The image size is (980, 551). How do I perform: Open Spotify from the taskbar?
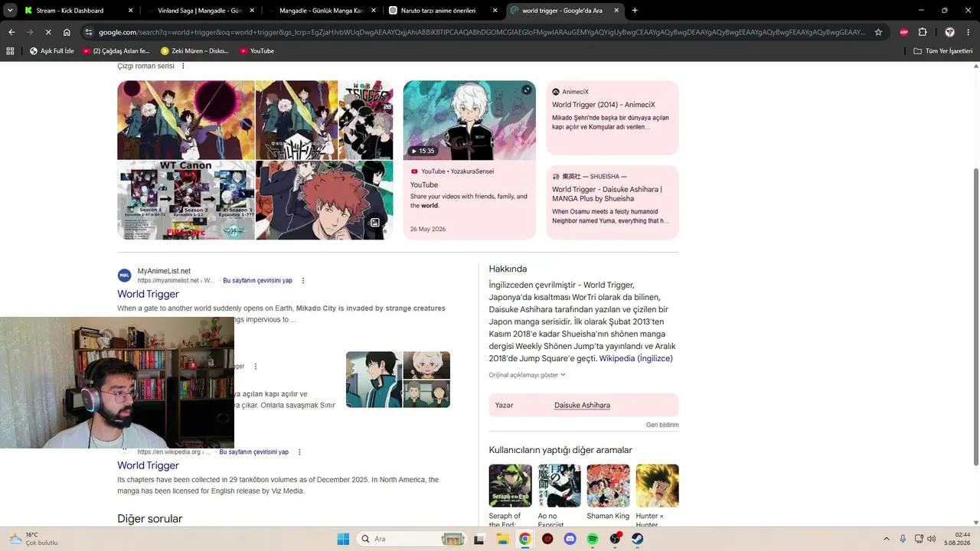coord(593,539)
